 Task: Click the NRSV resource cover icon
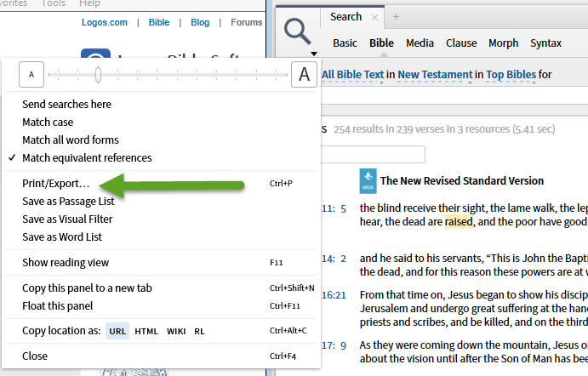(x=368, y=181)
